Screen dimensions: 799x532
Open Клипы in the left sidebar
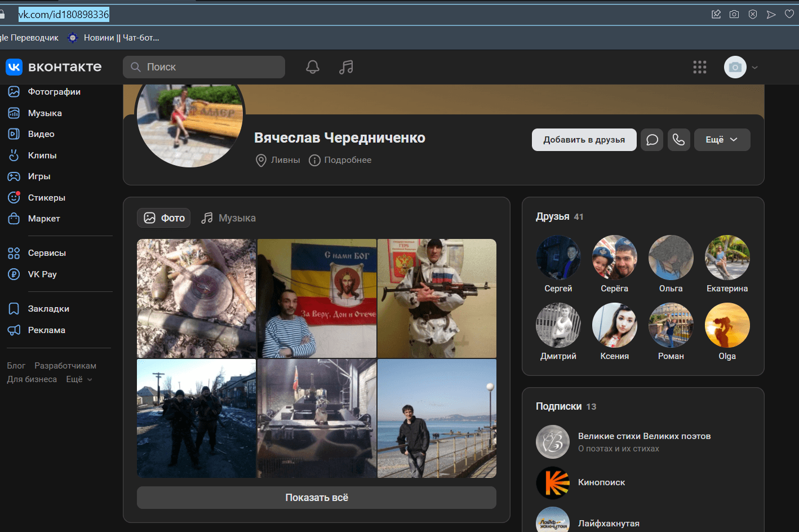[42, 156]
